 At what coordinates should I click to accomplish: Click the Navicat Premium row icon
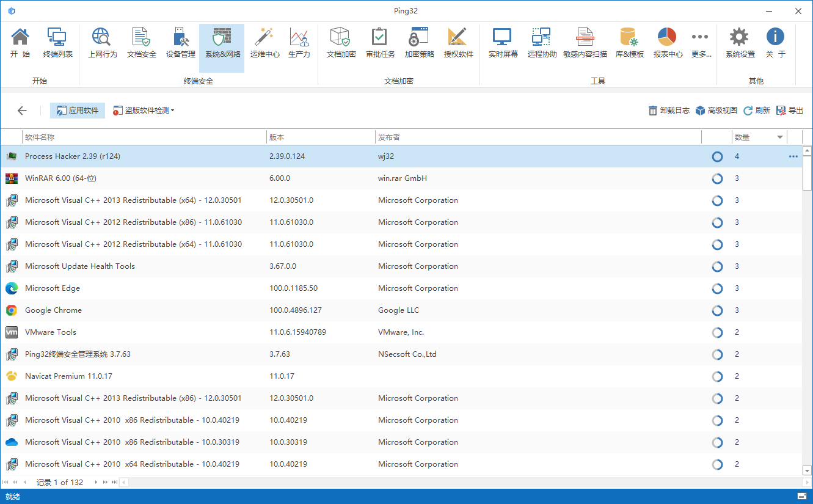pyautogui.click(x=12, y=376)
